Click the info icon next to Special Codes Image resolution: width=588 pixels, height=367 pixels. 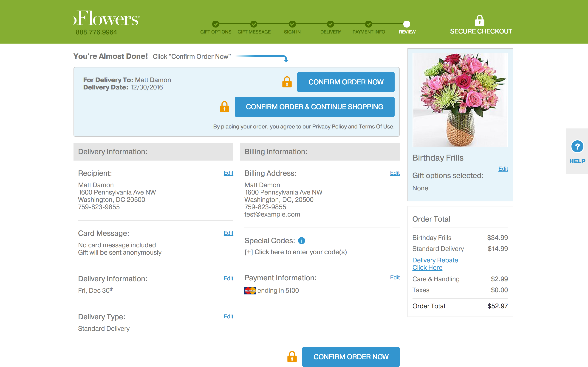(301, 241)
